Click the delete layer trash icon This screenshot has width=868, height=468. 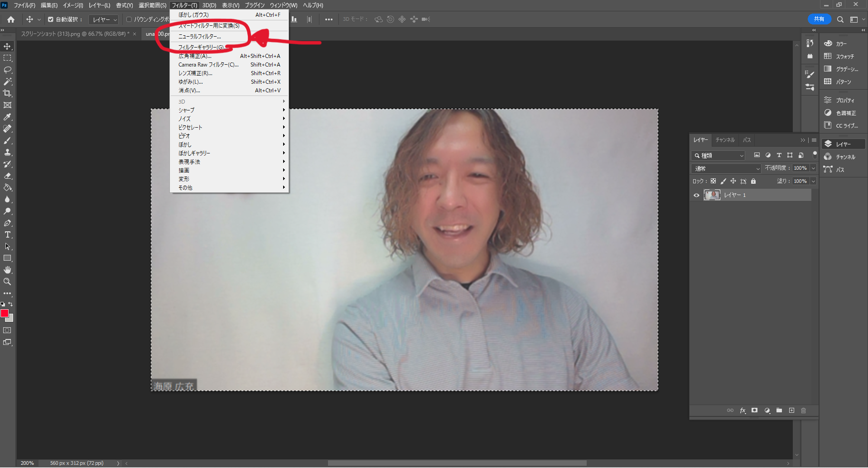(804, 411)
